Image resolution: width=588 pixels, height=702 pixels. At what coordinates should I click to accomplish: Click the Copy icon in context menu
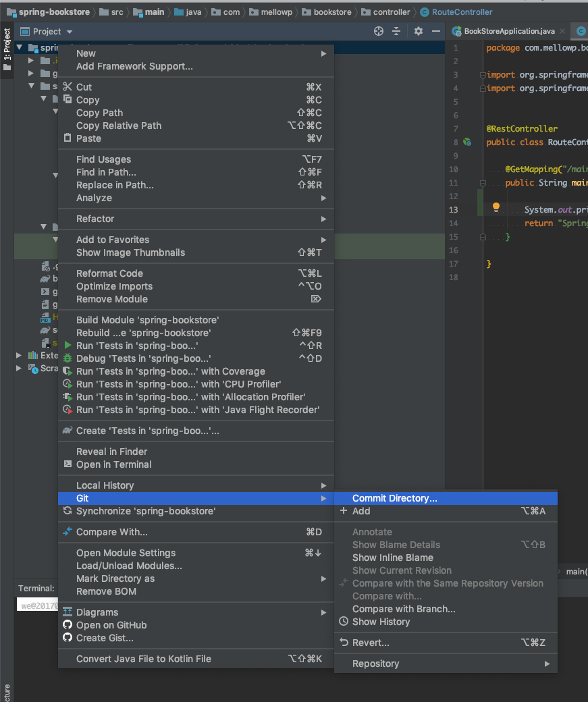point(68,99)
